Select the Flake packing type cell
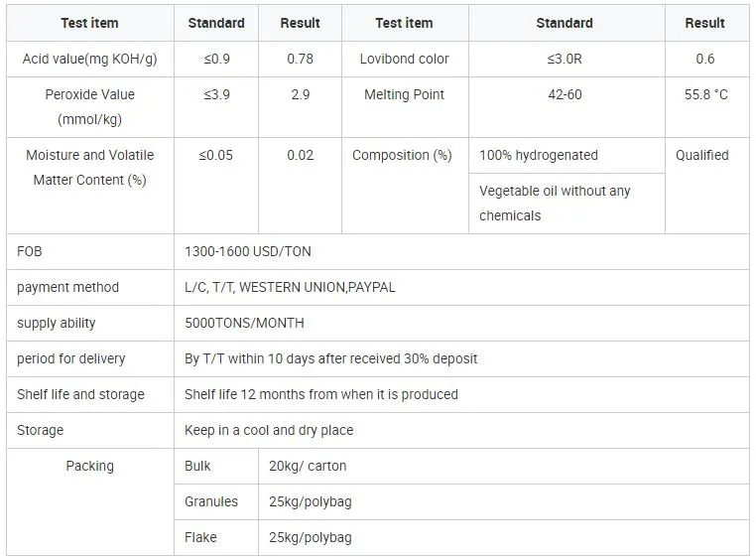Screen dimensions: 756x560 [200, 537]
